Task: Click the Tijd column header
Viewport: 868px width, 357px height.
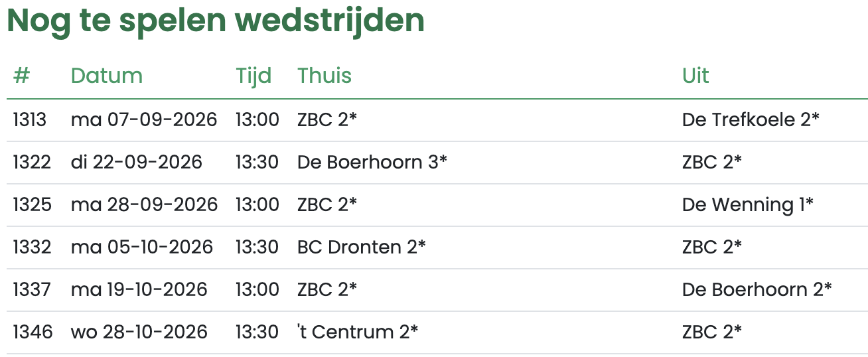Action: point(253,76)
